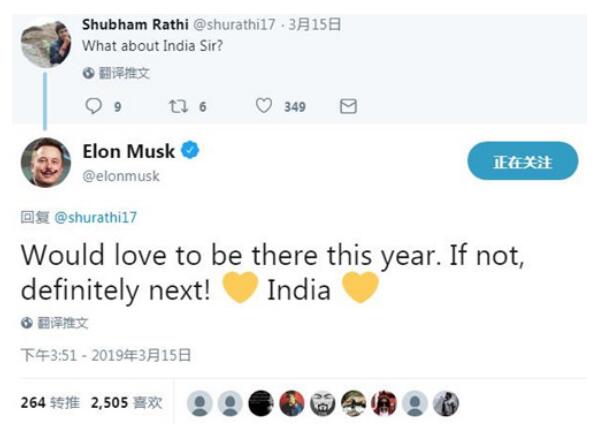Toggle the blue following button (正在关注)
608x445 pixels.
point(522,161)
